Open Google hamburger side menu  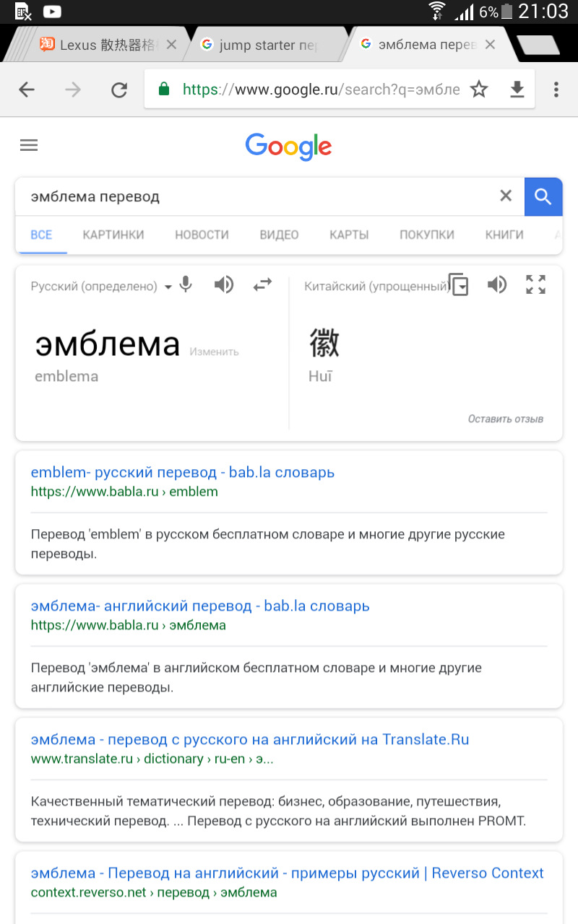[x=29, y=145]
